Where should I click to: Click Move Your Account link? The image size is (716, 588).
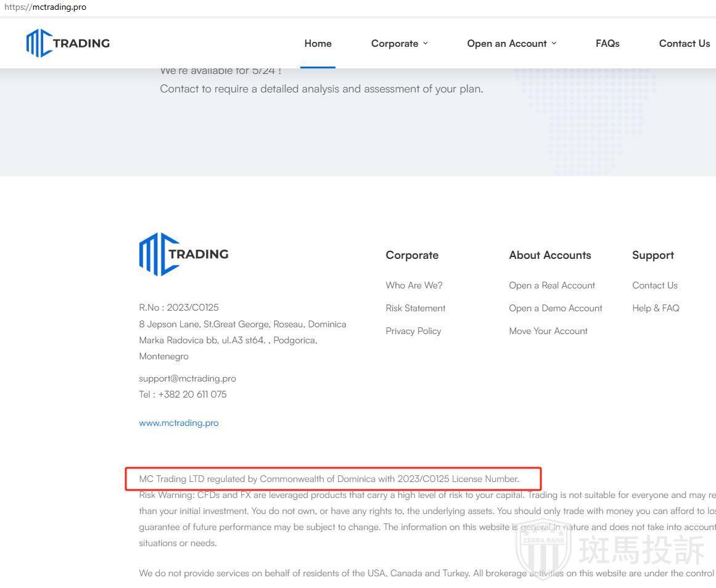[548, 331]
